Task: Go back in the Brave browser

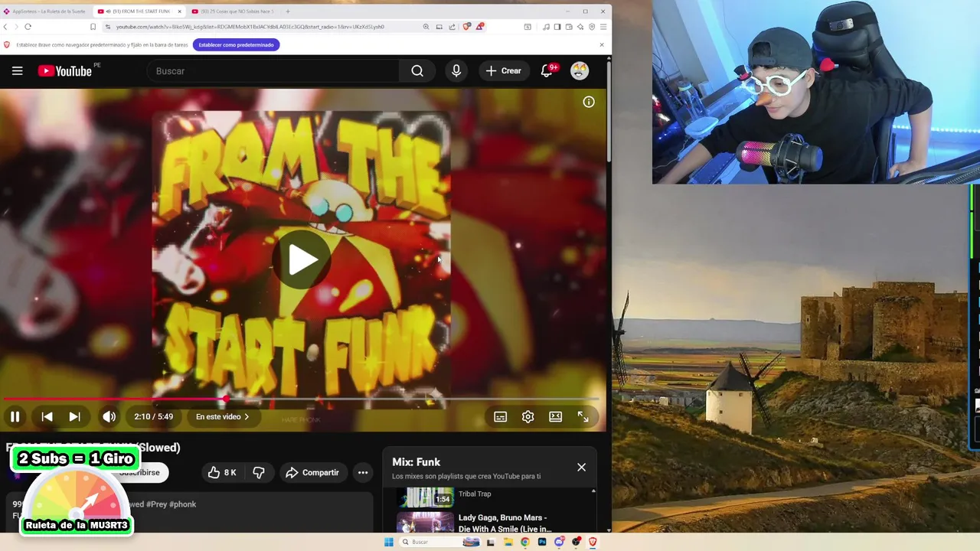Action: click(6, 27)
